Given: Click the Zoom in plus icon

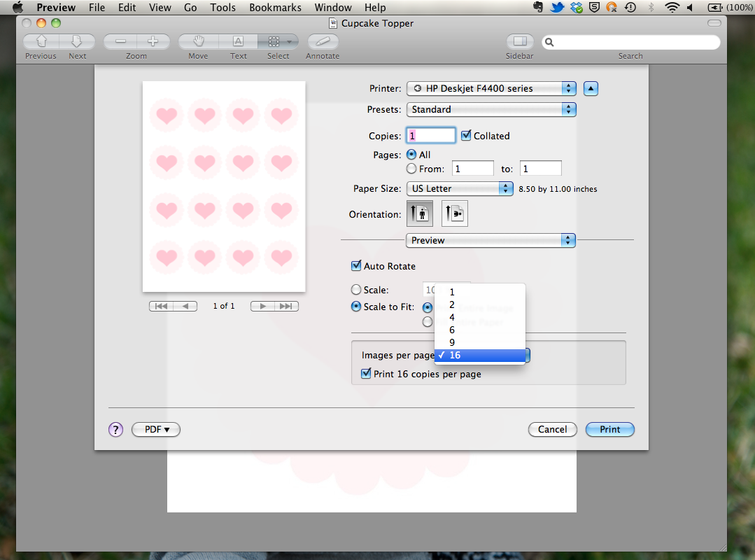Looking at the screenshot, I should (x=153, y=41).
